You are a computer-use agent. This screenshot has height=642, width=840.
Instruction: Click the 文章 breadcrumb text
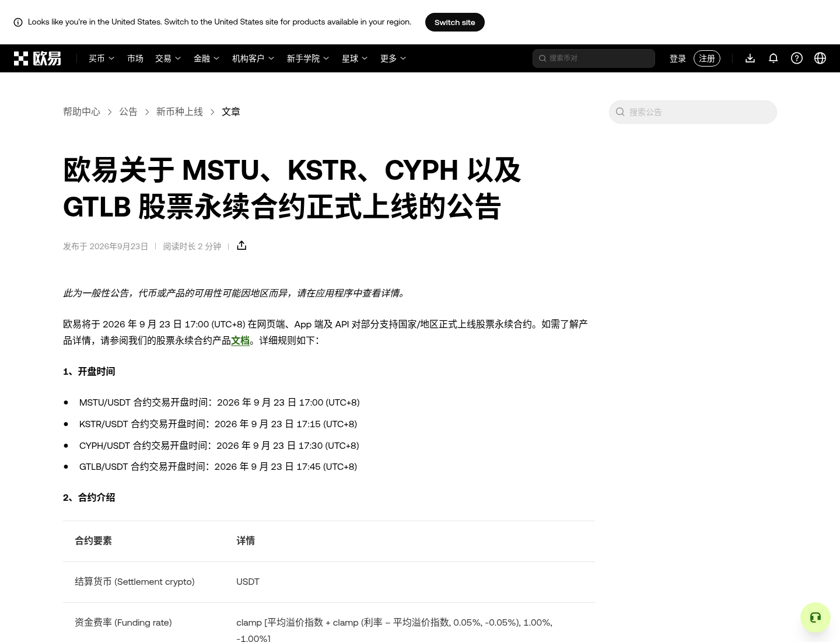click(x=231, y=111)
